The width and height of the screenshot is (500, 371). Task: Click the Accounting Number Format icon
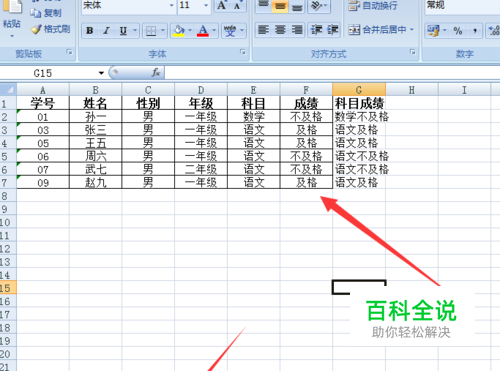(x=433, y=31)
